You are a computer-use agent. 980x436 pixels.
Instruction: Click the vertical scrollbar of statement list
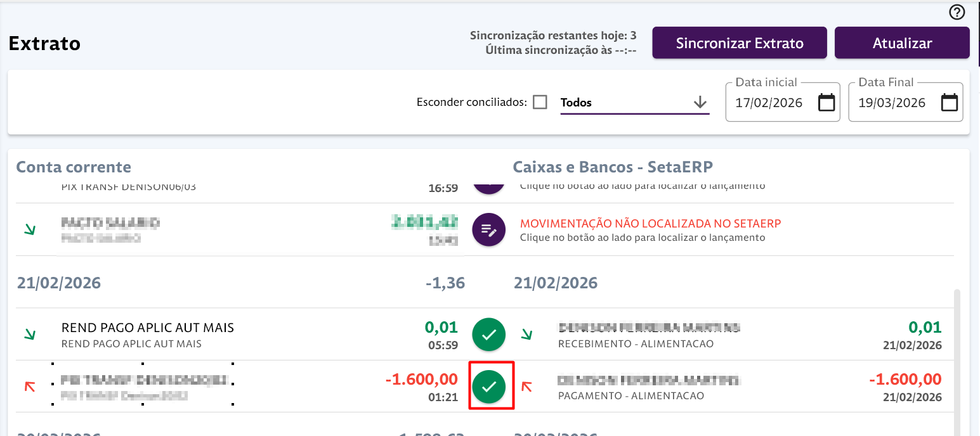[958, 361]
